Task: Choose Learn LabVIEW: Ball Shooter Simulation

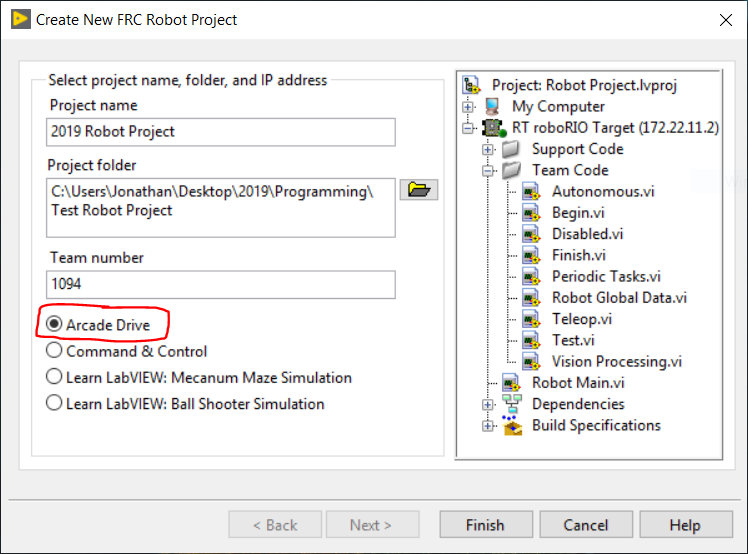Action: [54, 403]
